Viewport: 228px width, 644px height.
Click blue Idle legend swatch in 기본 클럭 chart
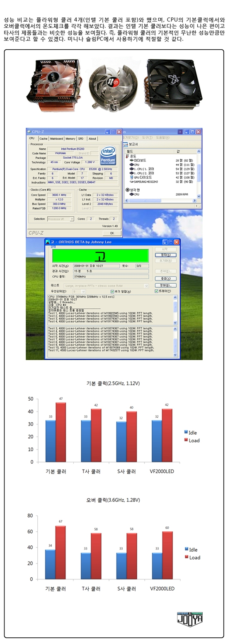pos(187,433)
